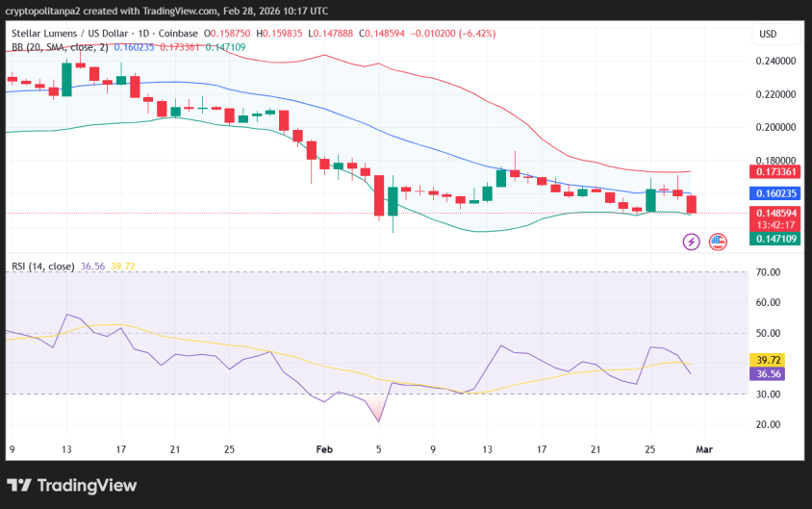The image size is (812, 509).
Task: Open the USD currency selector
Action: point(768,35)
